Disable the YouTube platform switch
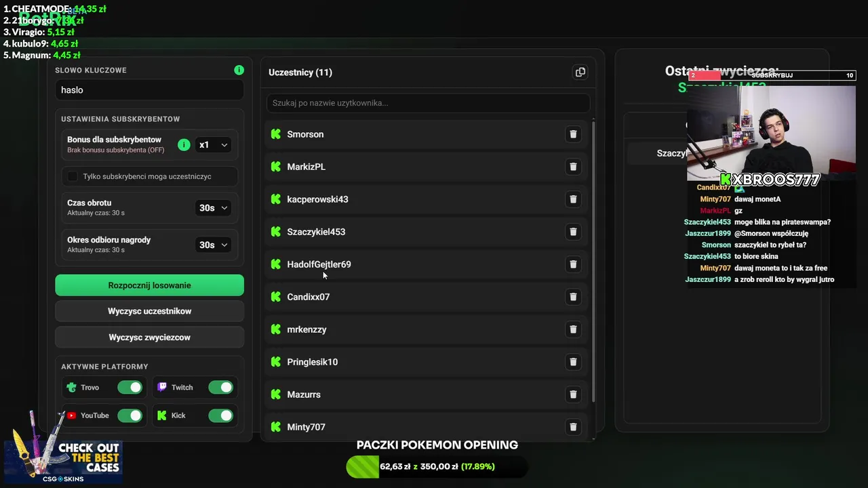Image resolution: width=868 pixels, height=488 pixels. (130, 415)
